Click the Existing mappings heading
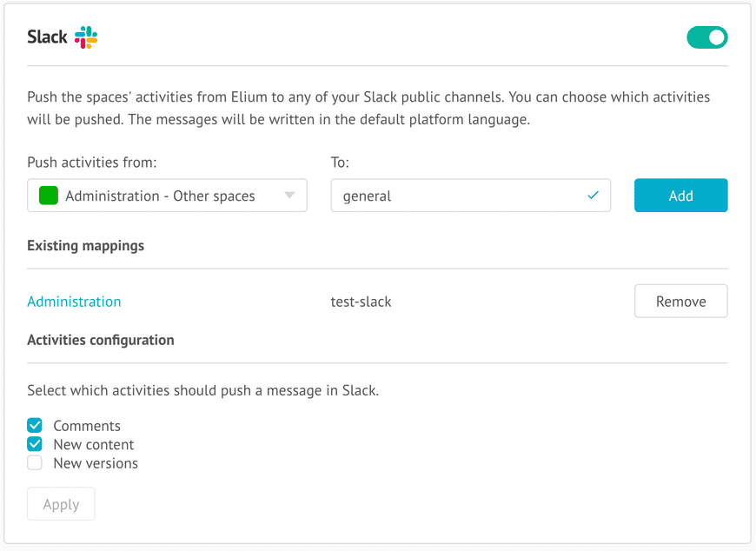Image resolution: width=756 pixels, height=551 pixels. (85, 246)
